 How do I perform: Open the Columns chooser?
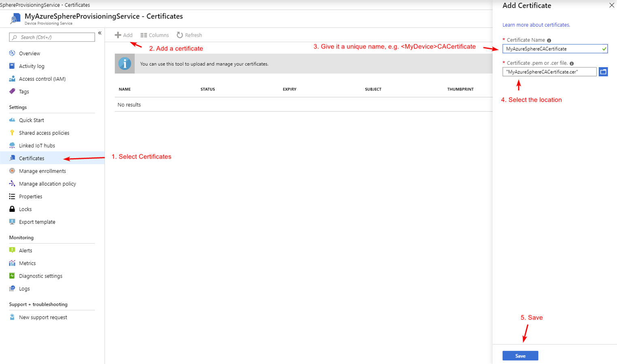155,35
